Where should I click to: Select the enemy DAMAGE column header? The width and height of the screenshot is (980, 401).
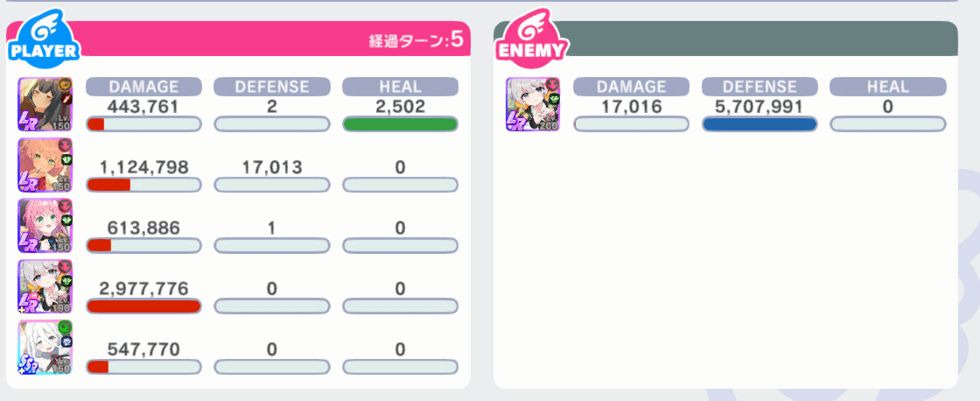coord(631,87)
